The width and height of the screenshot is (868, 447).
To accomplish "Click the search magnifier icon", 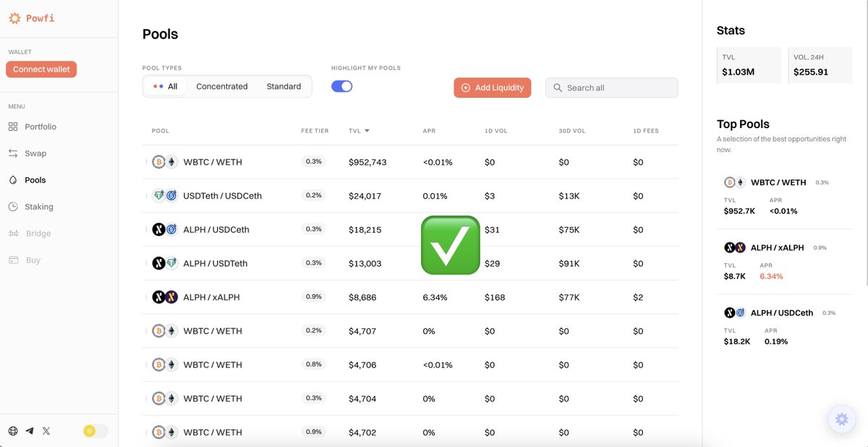I will coord(558,88).
